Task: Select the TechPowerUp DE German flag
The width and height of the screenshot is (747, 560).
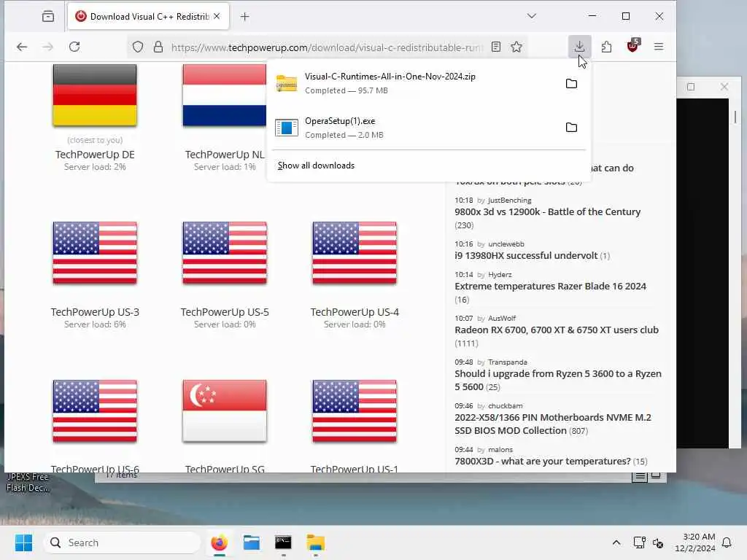Action: click(x=95, y=96)
